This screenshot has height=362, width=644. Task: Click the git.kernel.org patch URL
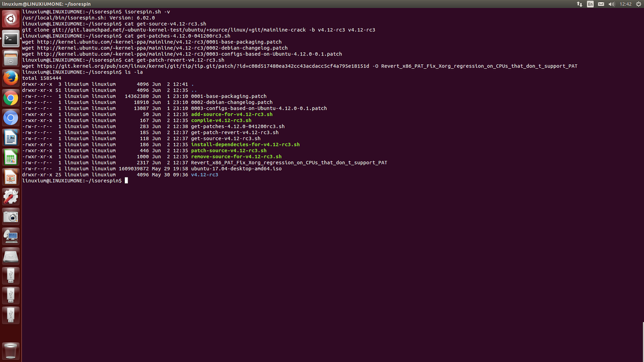tap(282, 66)
